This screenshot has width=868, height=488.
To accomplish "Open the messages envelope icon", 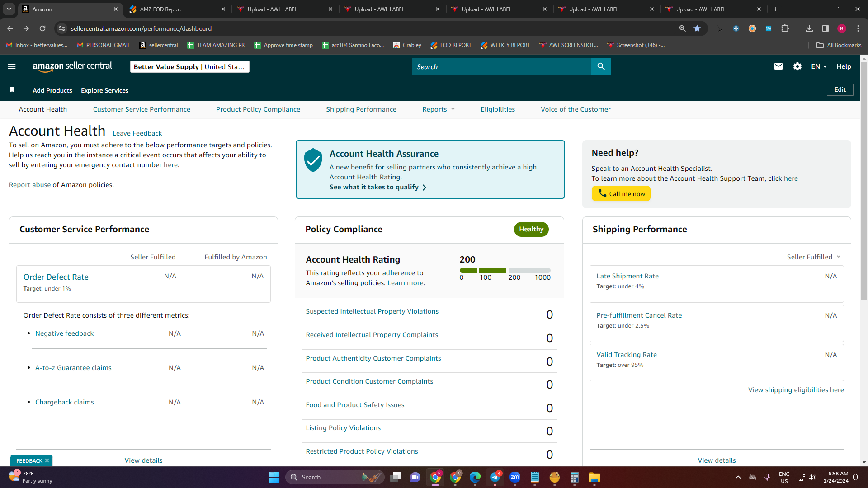I will click(x=778, y=66).
